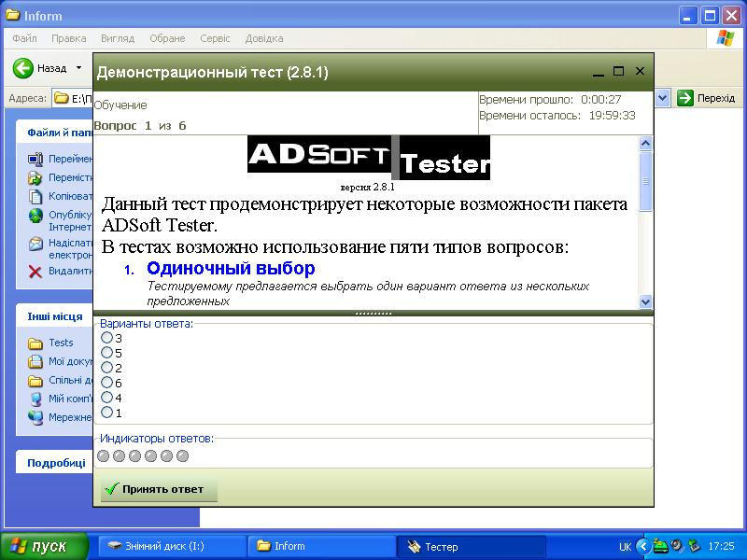This screenshot has height=560, width=747.
Task: Open the Файл menu in Inform window
Action: (x=24, y=38)
